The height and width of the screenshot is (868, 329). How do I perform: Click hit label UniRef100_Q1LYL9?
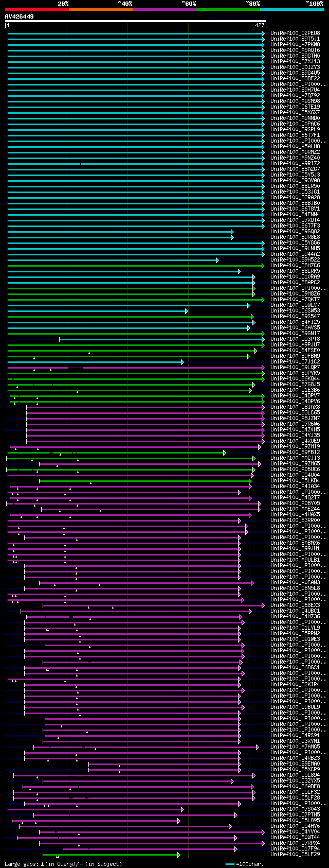pyautogui.click(x=295, y=628)
